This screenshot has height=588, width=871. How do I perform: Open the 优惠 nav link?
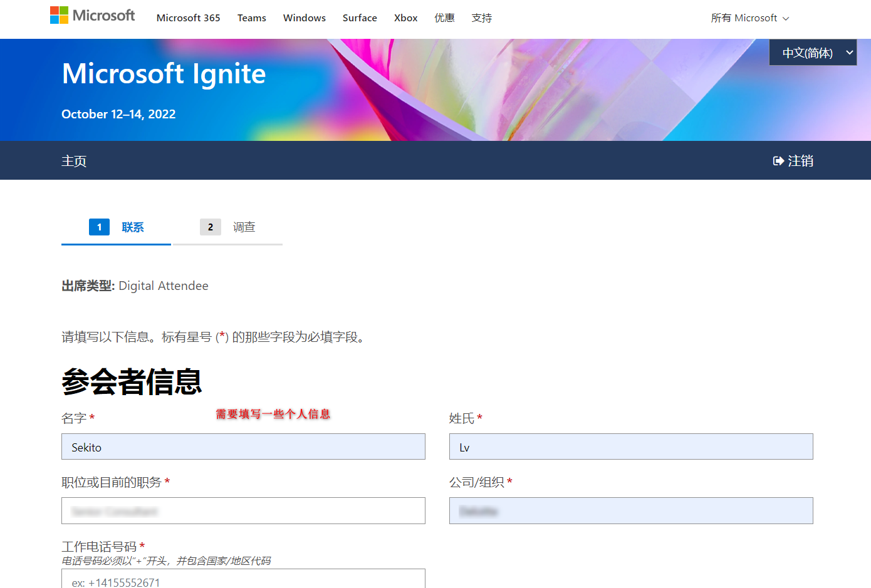pos(444,18)
